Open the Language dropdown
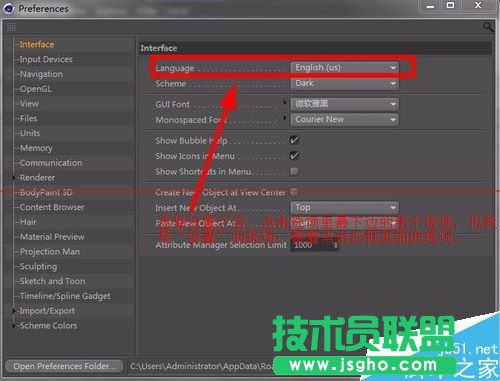The height and width of the screenshot is (381, 500). tap(344, 68)
